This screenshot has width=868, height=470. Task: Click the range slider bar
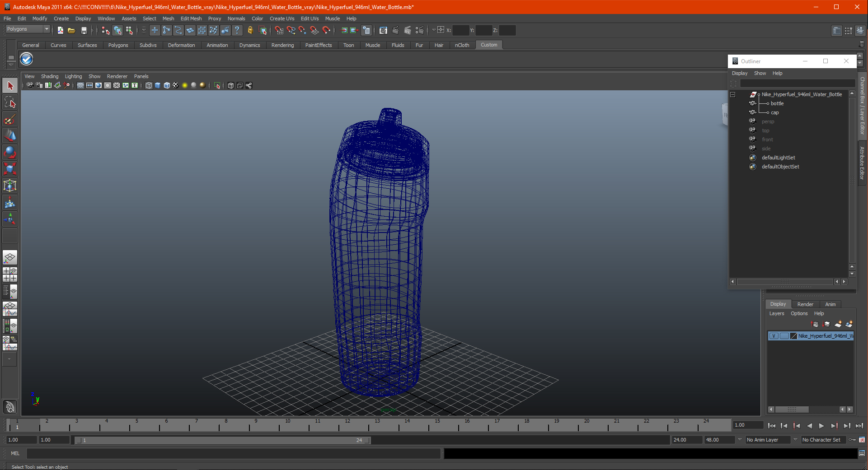223,440
